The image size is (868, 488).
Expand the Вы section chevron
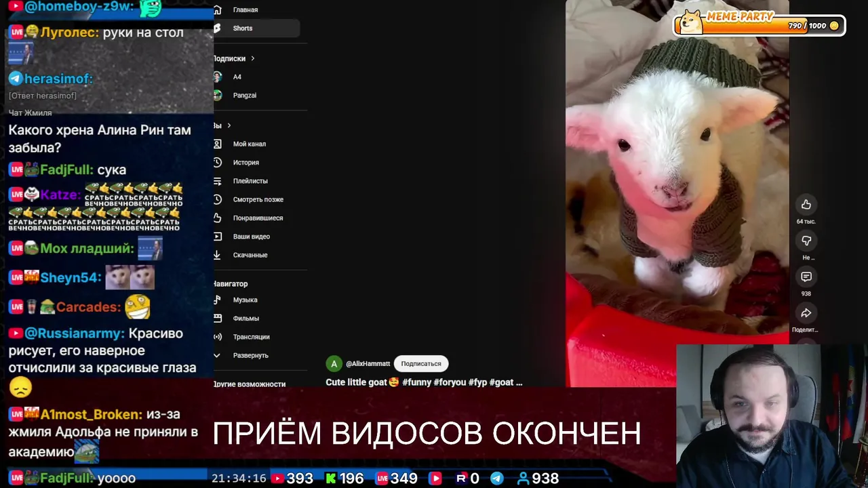click(229, 125)
